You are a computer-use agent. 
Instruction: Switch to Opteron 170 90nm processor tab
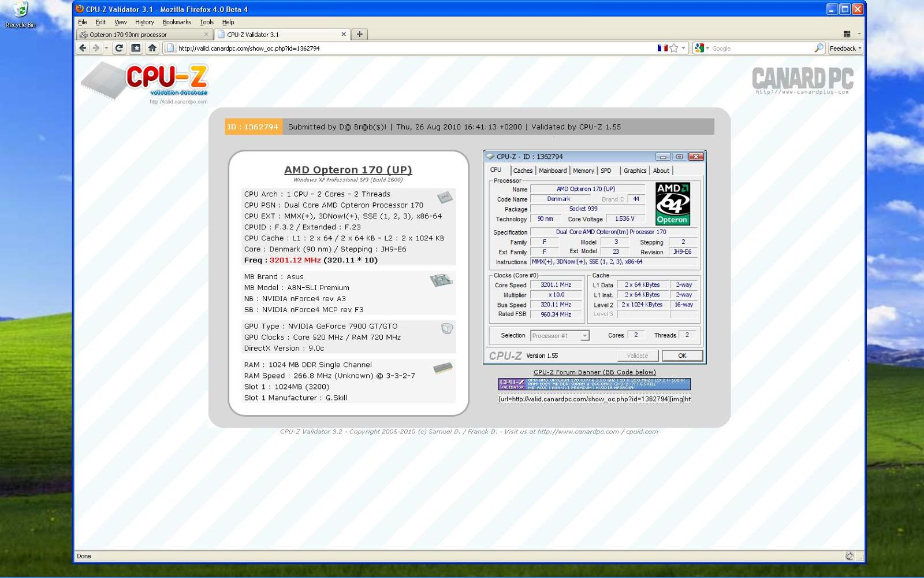click(x=144, y=34)
